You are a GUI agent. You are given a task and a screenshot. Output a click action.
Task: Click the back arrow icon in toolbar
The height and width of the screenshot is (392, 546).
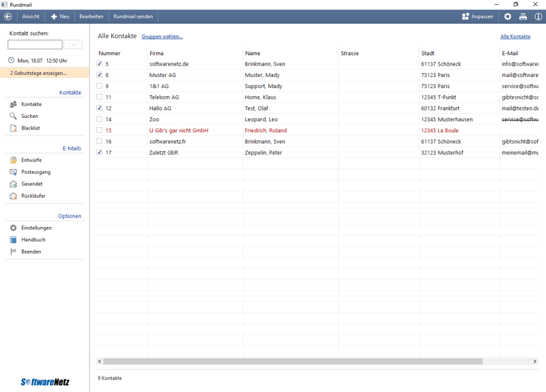(x=8, y=16)
